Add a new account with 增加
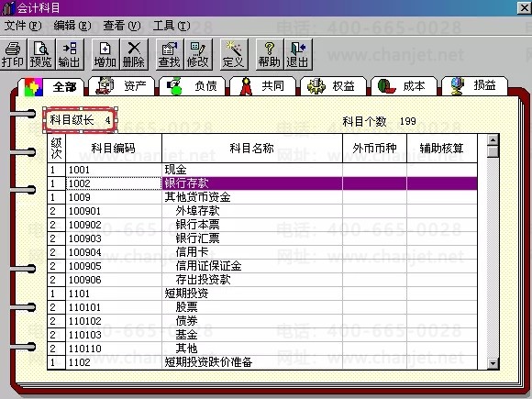This screenshot has width=532, height=399. click(x=105, y=55)
